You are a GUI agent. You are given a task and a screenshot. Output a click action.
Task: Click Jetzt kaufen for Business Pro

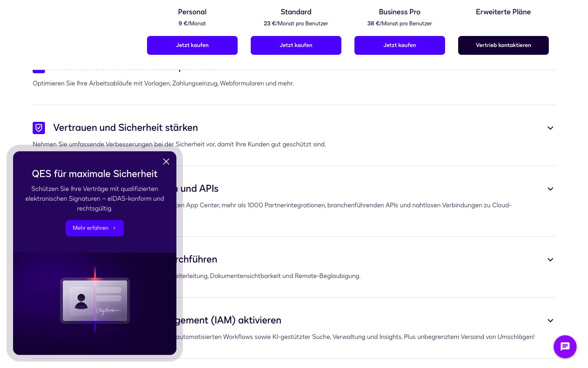point(400,45)
